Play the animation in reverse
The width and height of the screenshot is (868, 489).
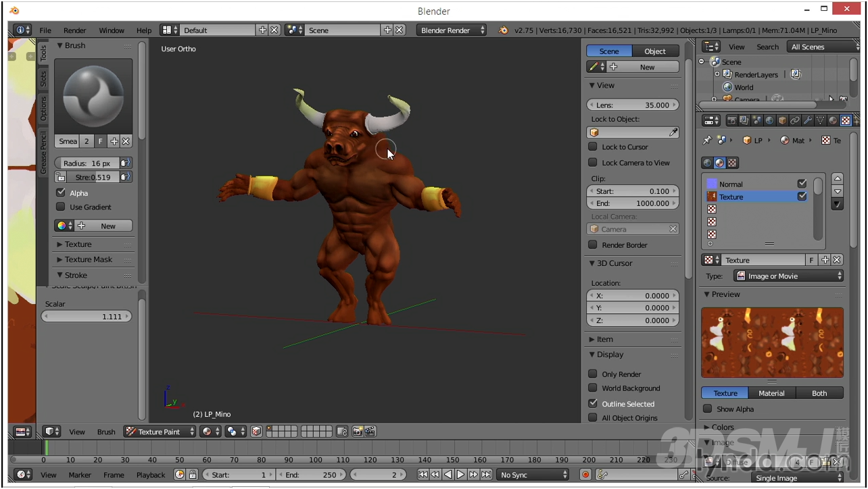click(x=448, y=475)
